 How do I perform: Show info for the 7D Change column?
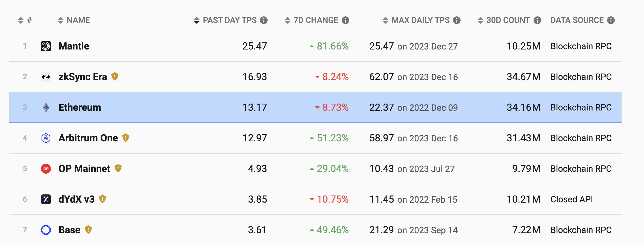pyautogui.click(x=346, y=20)
